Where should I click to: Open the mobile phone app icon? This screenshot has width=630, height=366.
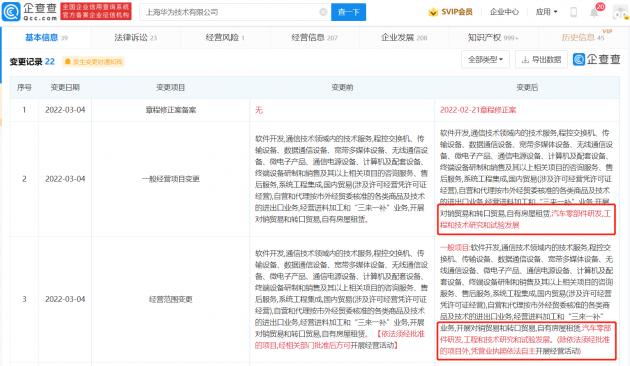point(574,12)
